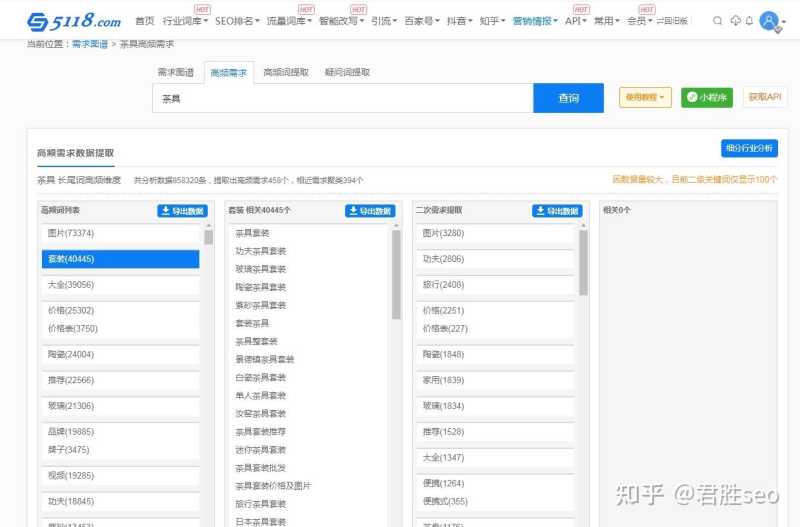Switch to the 疑问词提取 tab
Viewport: 800px width, 527px height.
click(x=347, y=72)
